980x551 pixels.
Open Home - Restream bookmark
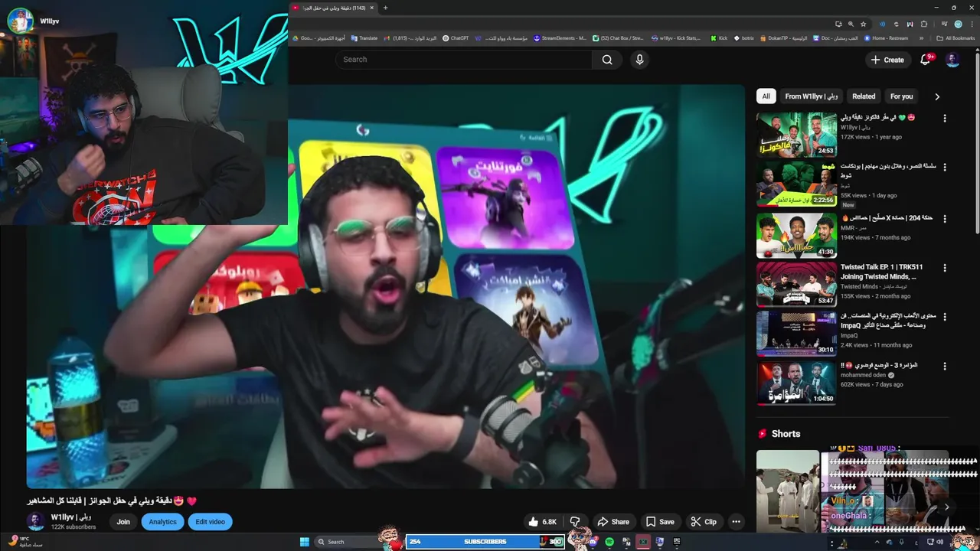coord(886,37)
